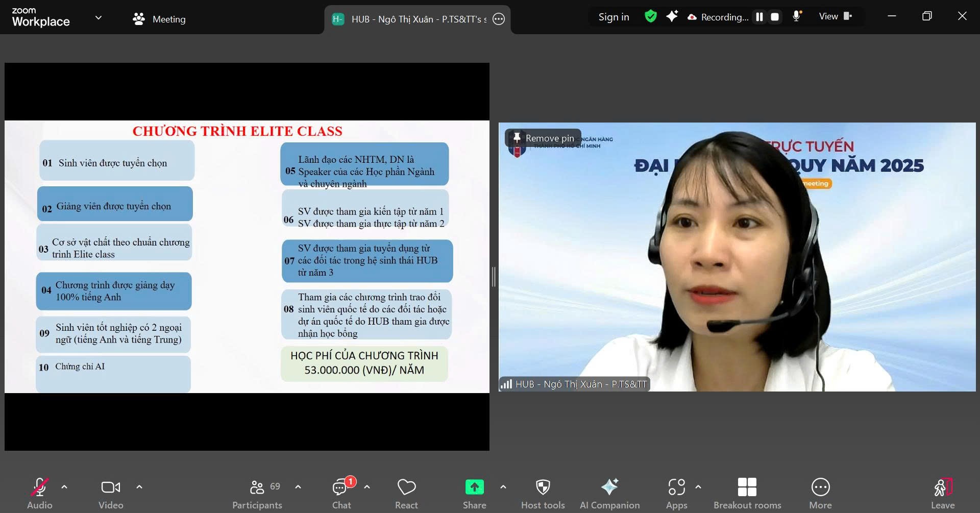The width and height of the screenshot is (980, 513).
Task: Open Breakout rooms
Action: click(x=747, y=494)
